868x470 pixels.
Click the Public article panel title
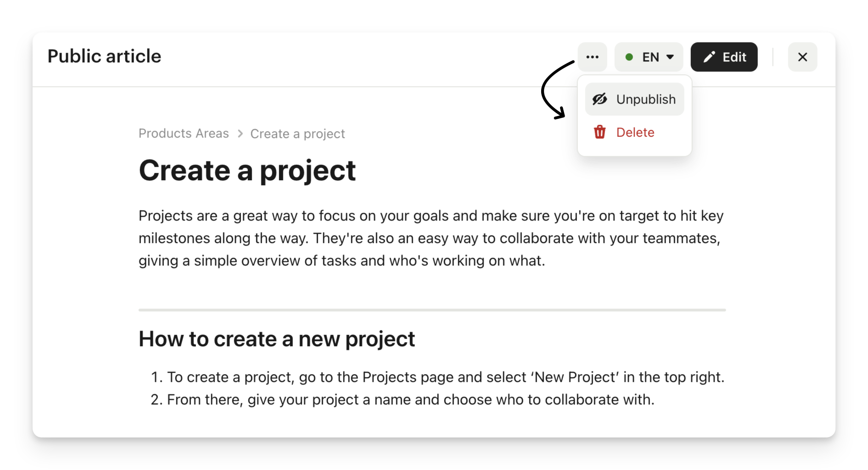pos(104,56)
